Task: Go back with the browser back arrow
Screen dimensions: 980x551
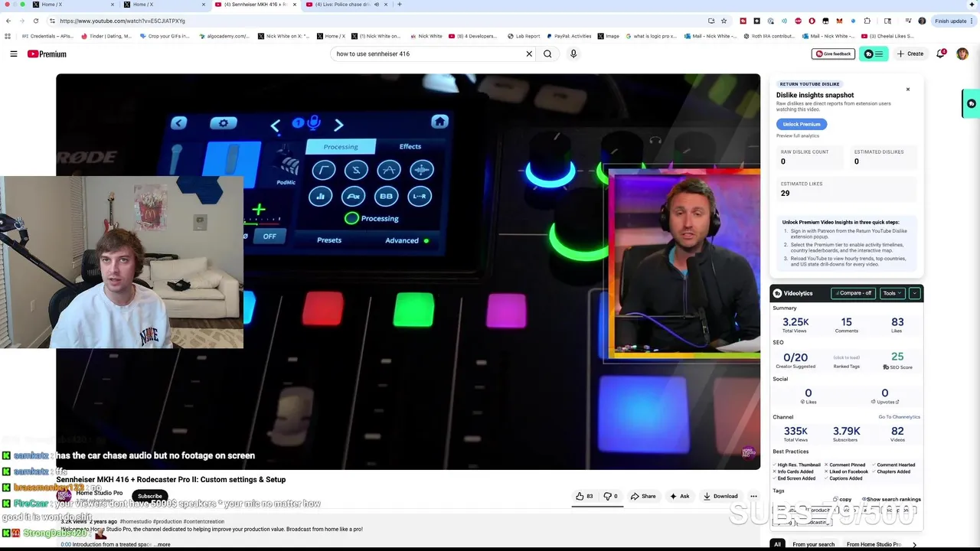Action: [8, 21]
